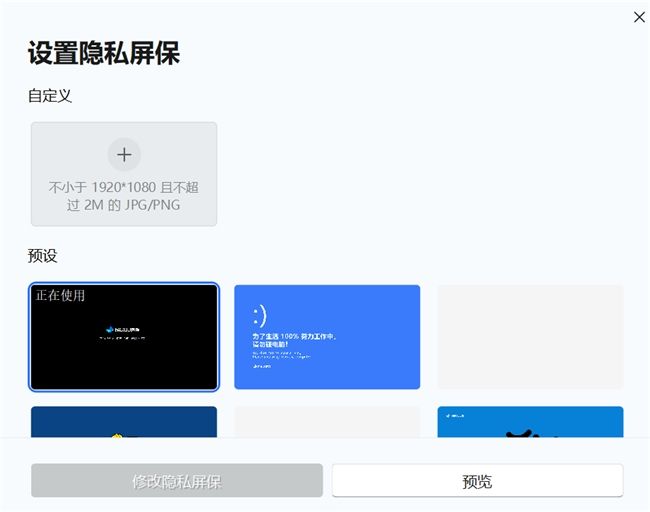This screenshot has width=650, height=512.
Task: Click the 正在使用 label on black preset
Action: click(60, 295)
